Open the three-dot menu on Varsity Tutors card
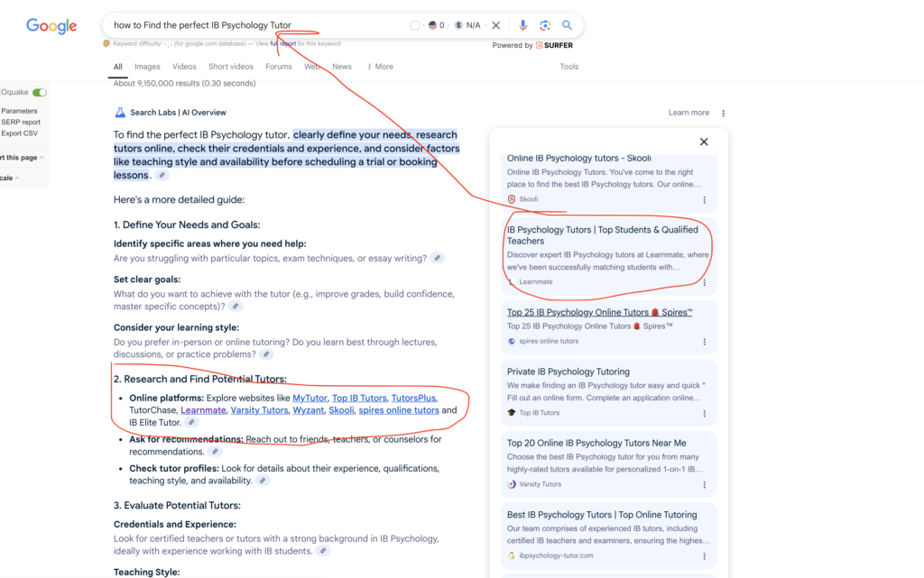The image size is (924, 578). pyautogui.click(x=704, y=485)
